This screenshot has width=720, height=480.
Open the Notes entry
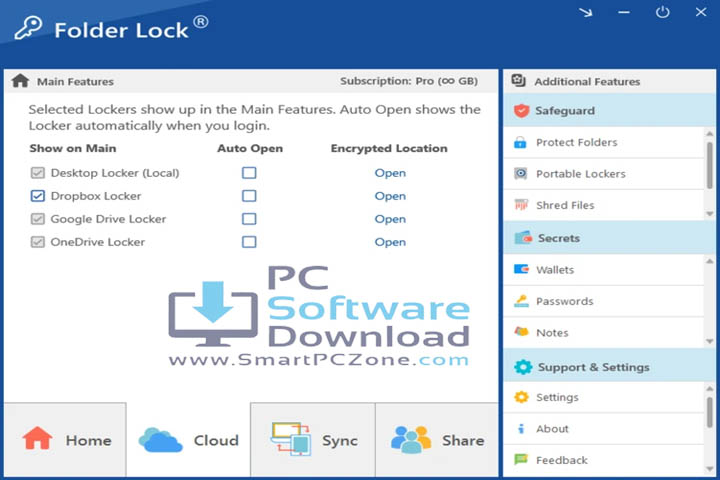(604, 332)
